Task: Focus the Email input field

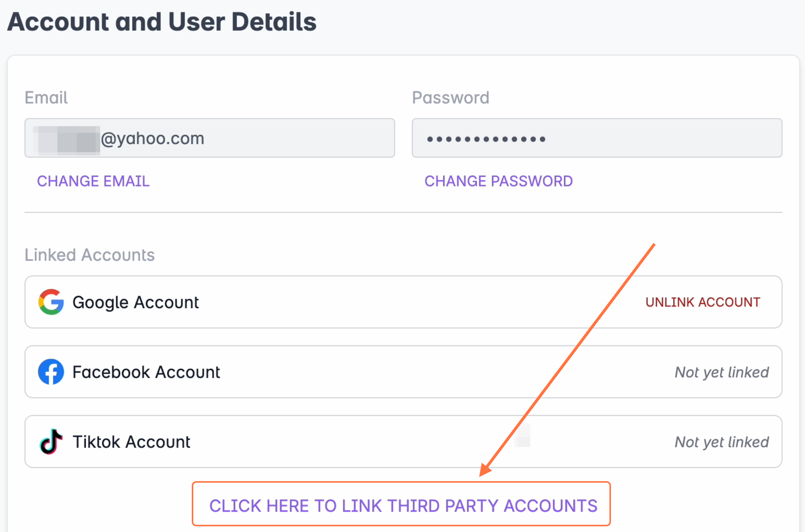Action: pos(247,138)
